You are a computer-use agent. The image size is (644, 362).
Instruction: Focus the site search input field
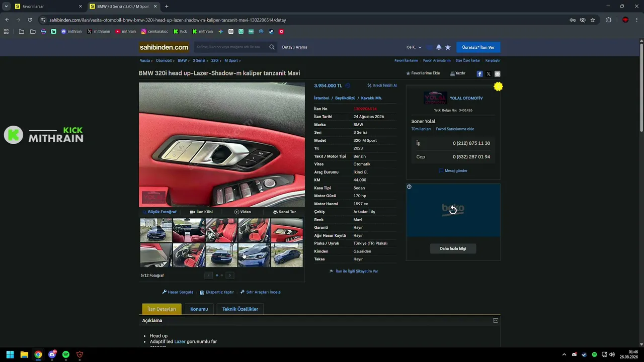(230, 47)
